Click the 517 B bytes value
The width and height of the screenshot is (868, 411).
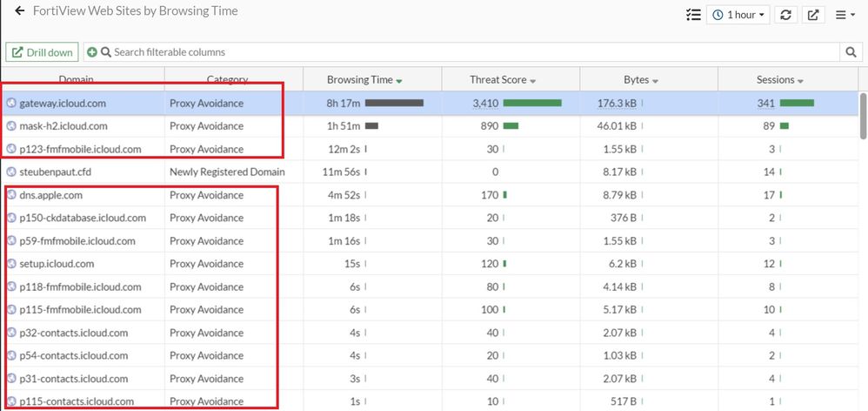pos(624,401)
